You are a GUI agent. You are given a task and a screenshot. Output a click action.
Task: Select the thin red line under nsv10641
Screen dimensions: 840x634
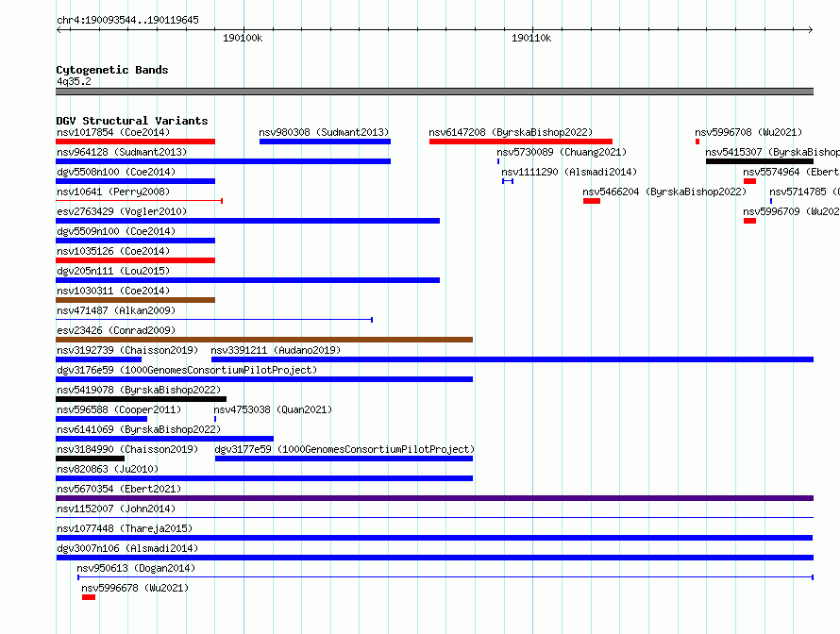[139, 201]
